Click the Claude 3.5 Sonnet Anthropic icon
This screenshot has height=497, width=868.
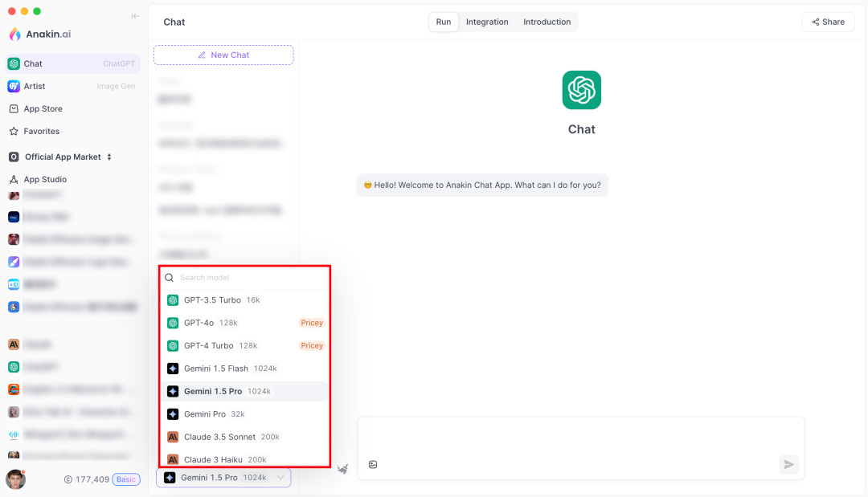173,437
